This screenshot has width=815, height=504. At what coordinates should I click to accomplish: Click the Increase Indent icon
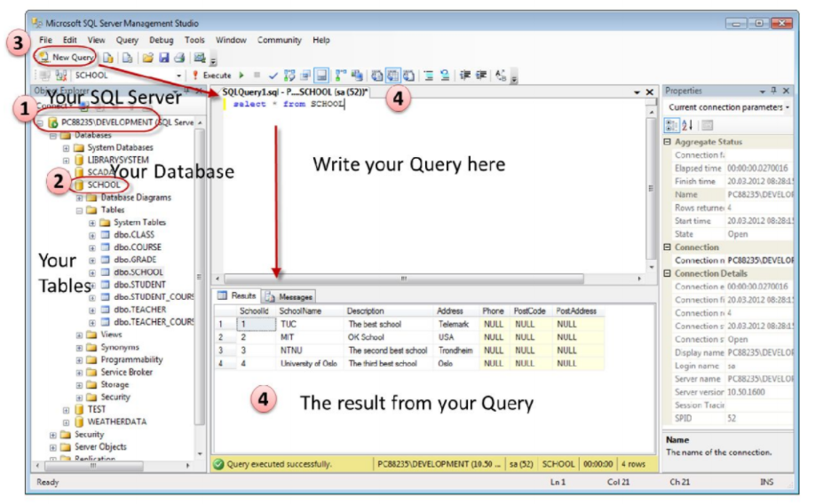pos(481,75)
